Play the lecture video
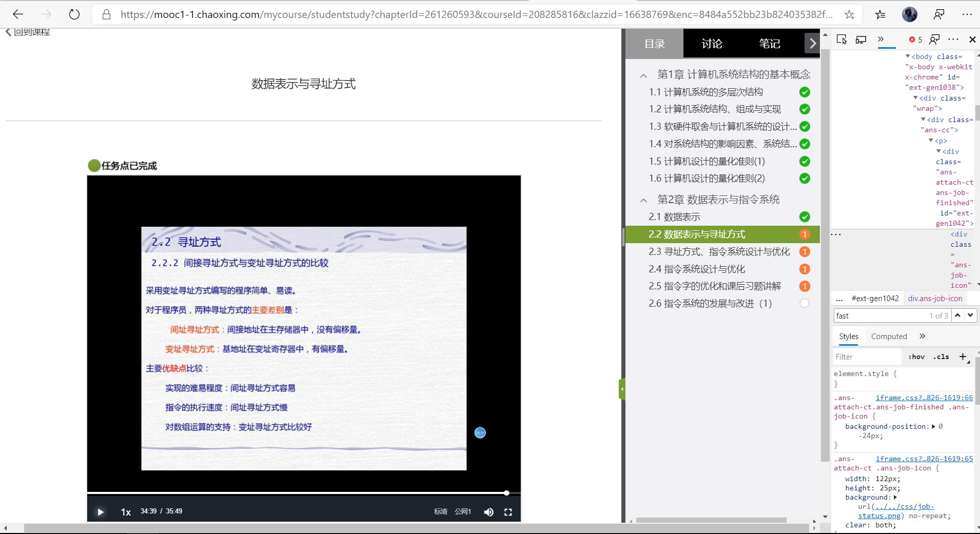980x534 pixels. 101,512
